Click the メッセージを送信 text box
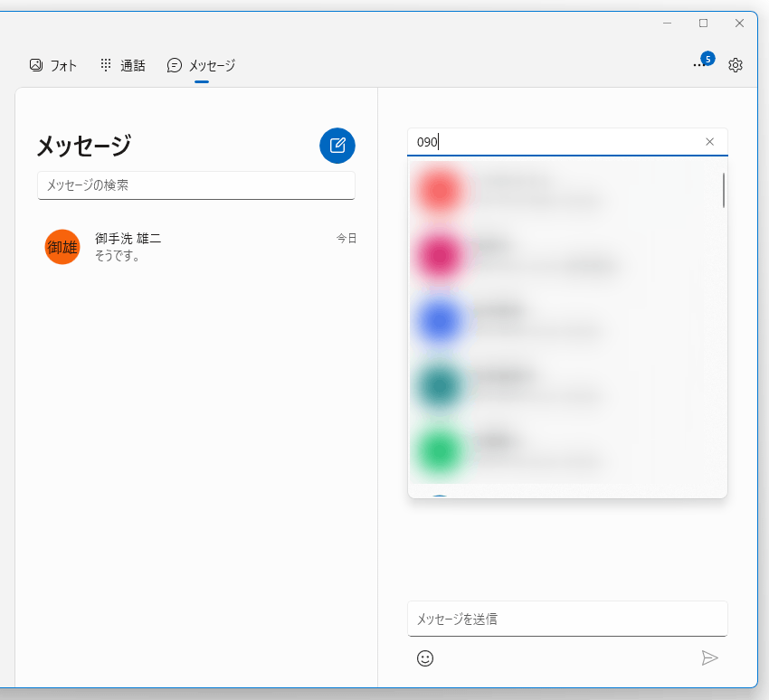 tap(567, 620)
